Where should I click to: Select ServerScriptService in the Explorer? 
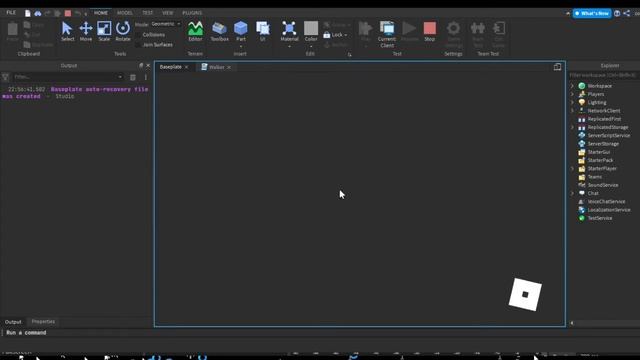[609, 136]
